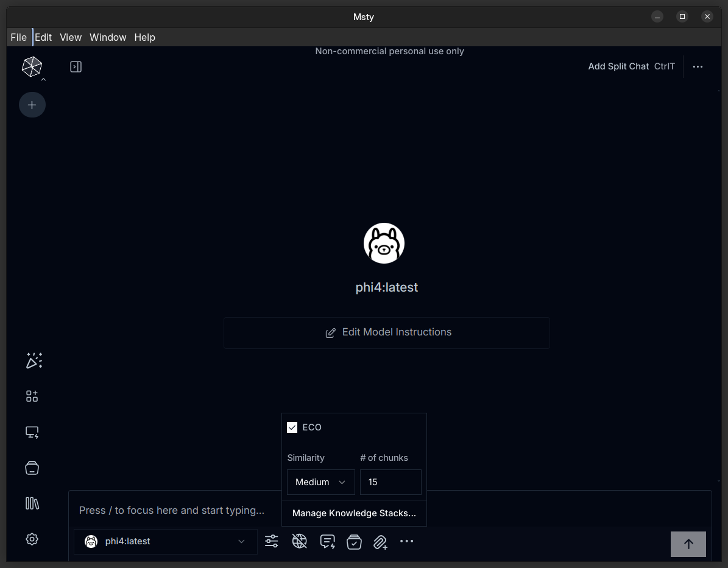Viewport: 728px width, 568px height.
Task: Select Manage Knowledge Stacks option
Action: 354,513
